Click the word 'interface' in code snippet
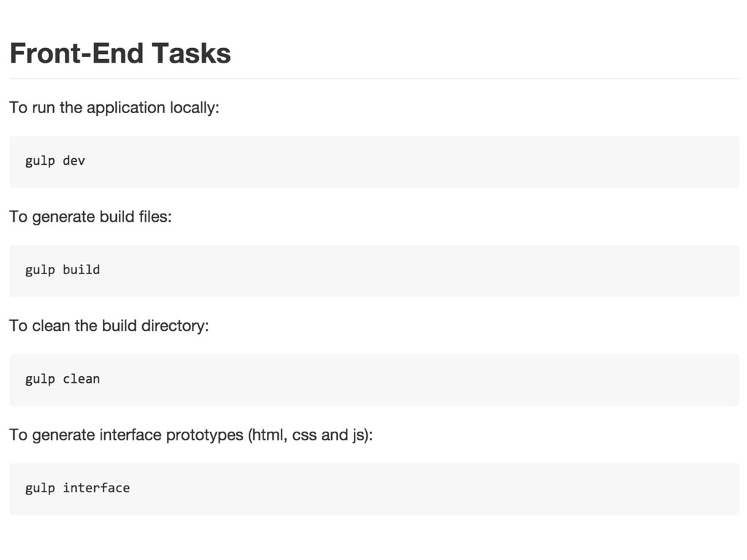 click(x=96, y=488)
